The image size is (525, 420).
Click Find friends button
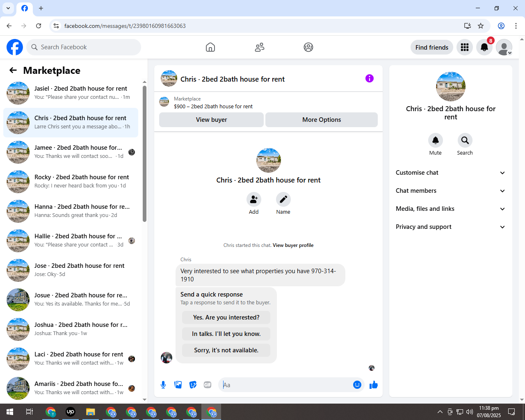432,47
